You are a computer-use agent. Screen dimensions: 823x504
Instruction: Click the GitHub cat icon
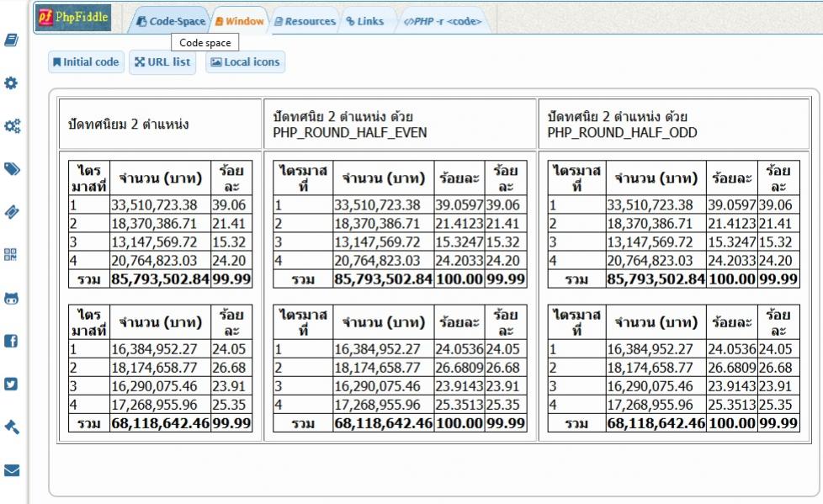[x=12, y=299]
